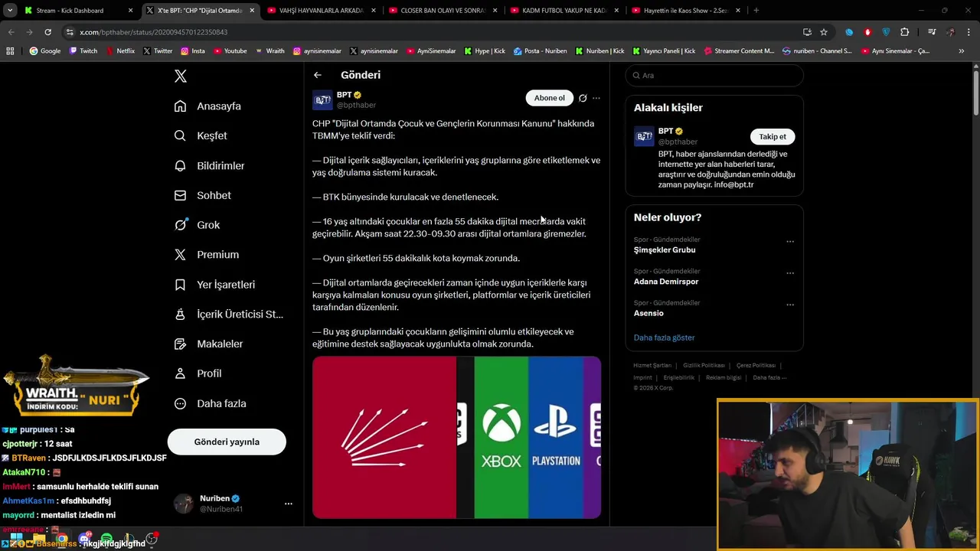The image size is (980, 551).
Task: Open Grok from sidebar
Action: coord(197,225)
